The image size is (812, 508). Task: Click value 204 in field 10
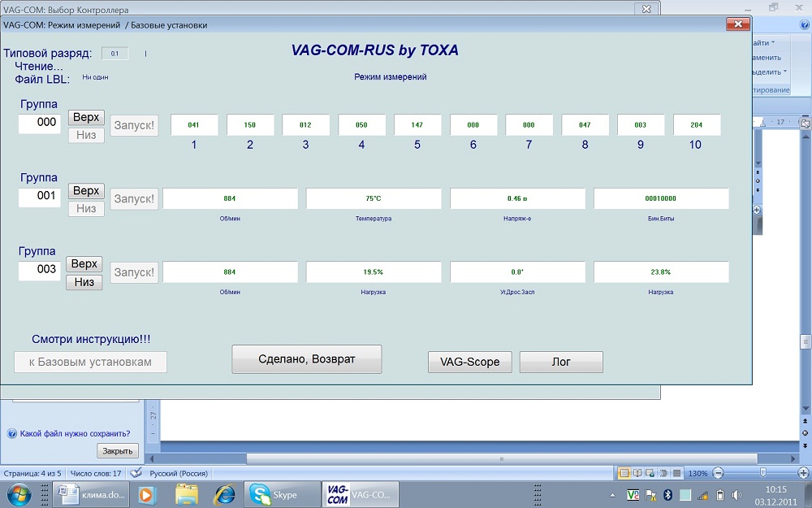[x=697, y=125]
